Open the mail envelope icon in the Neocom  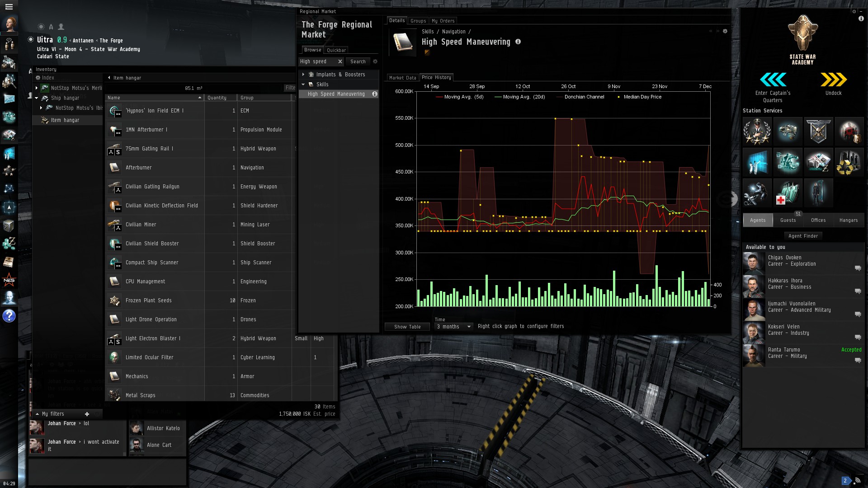pyautogui.click(x=9, y=99)
